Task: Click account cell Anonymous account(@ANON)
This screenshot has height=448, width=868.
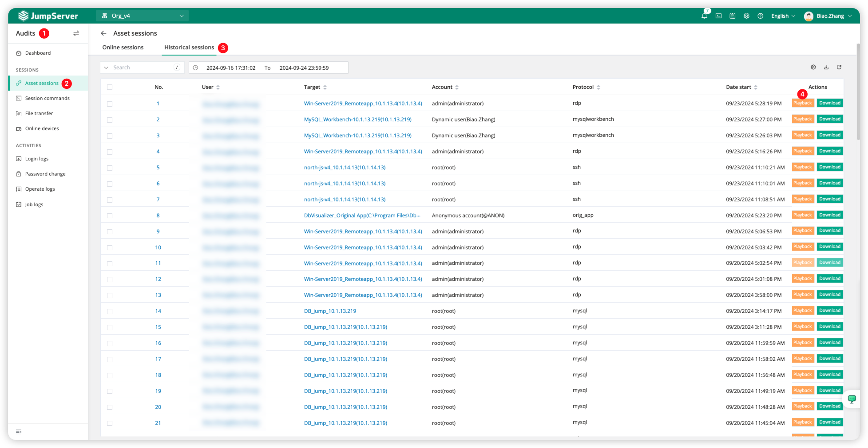Action: point(468,216)
